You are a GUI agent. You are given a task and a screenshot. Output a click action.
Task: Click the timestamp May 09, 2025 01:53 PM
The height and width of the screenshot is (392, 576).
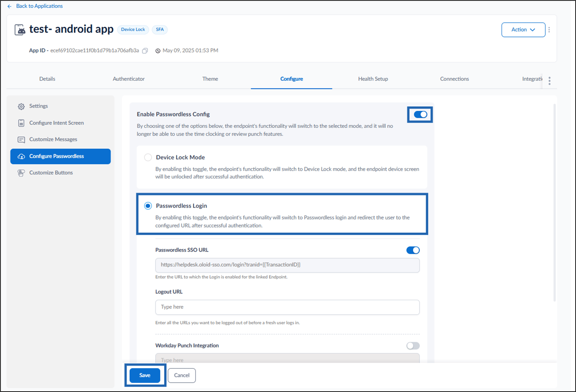click(190, 51)
